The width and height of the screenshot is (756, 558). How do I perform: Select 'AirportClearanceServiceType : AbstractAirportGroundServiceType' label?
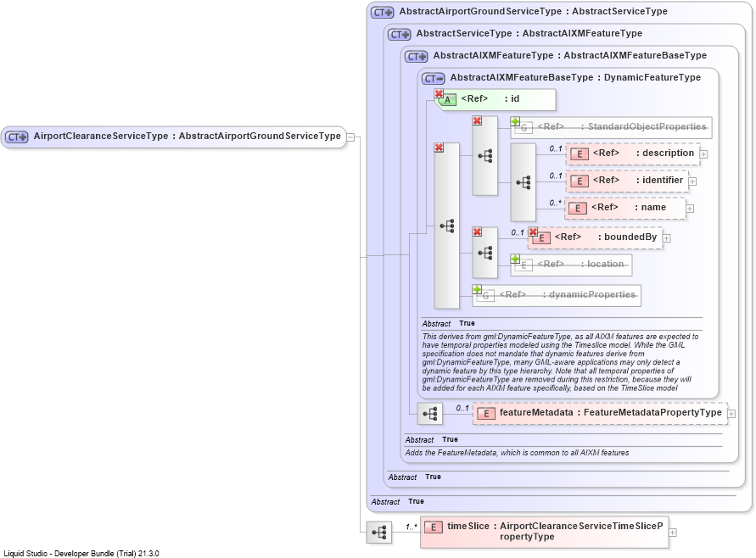point(187,137)
